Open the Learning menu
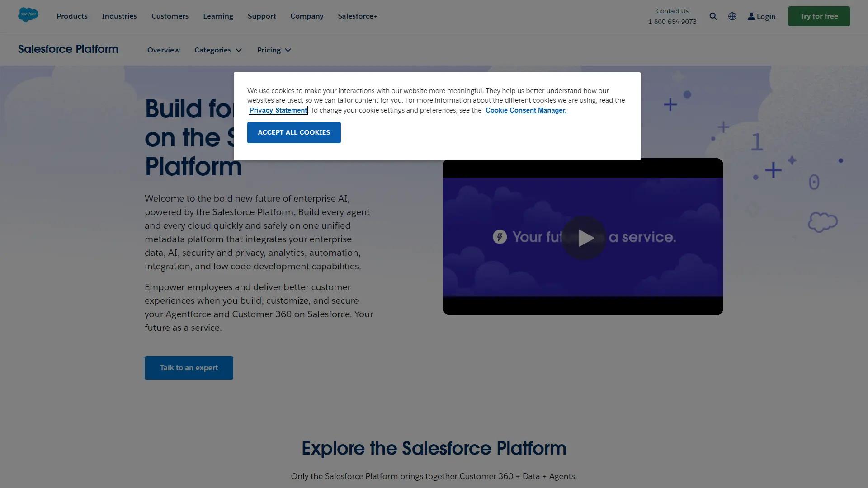Image resolution: width=868 pixels, height=488 pixels. coord(218,16)
